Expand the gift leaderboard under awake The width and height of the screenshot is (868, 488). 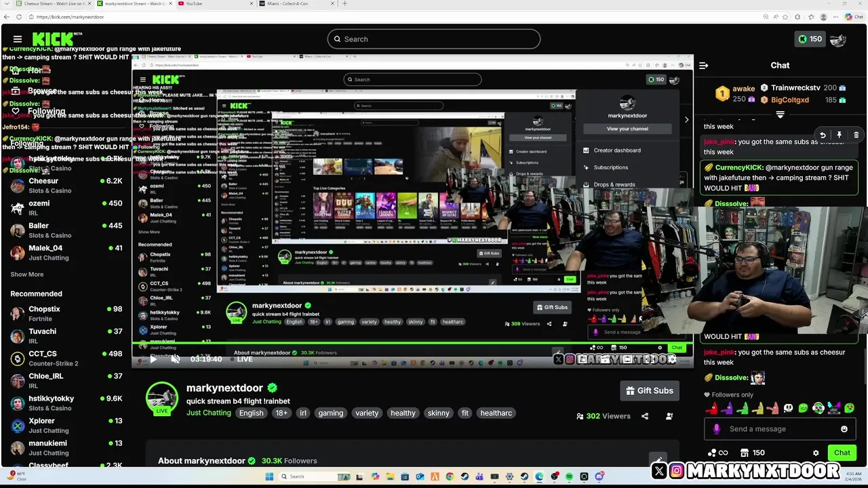pos(780,115)
